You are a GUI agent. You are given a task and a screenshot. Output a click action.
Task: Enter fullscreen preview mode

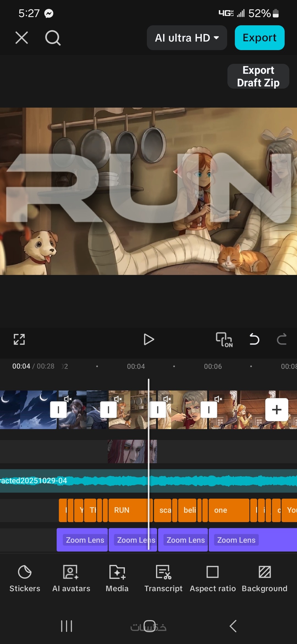click(x=19, y=339)
